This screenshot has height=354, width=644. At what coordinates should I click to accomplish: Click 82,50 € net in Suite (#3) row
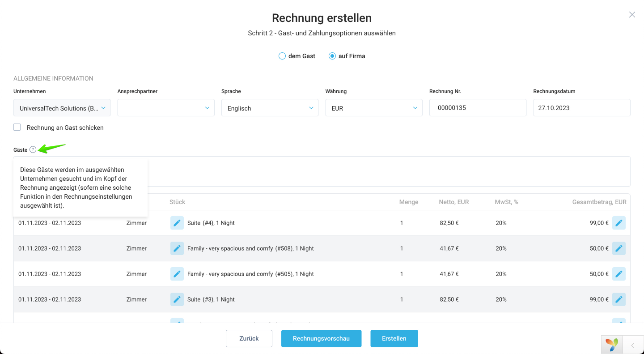[449, 299]
